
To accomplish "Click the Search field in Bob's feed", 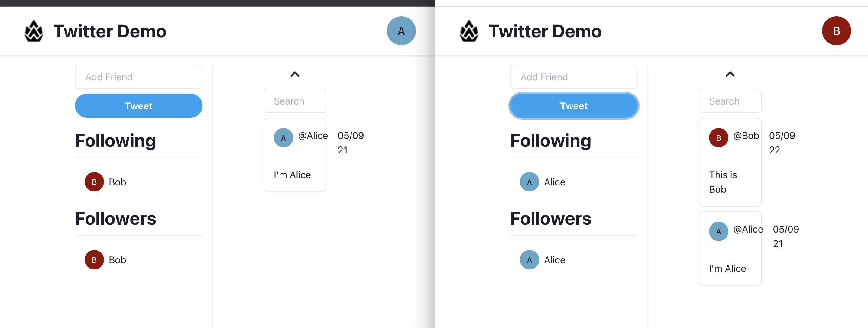I will click(x=729, y=101).
